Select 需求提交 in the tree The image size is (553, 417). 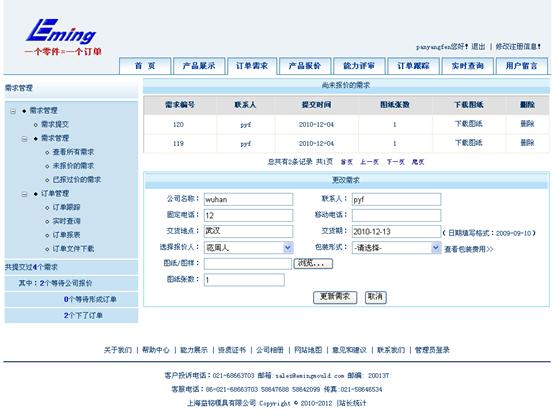pyautogui.click(x=55, y=125)
